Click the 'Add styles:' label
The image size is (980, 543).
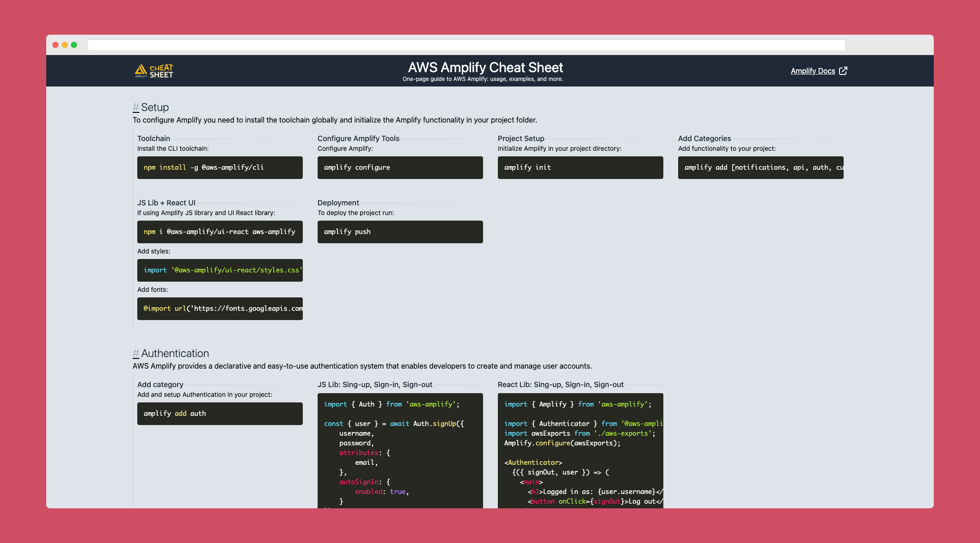[153, 251]
